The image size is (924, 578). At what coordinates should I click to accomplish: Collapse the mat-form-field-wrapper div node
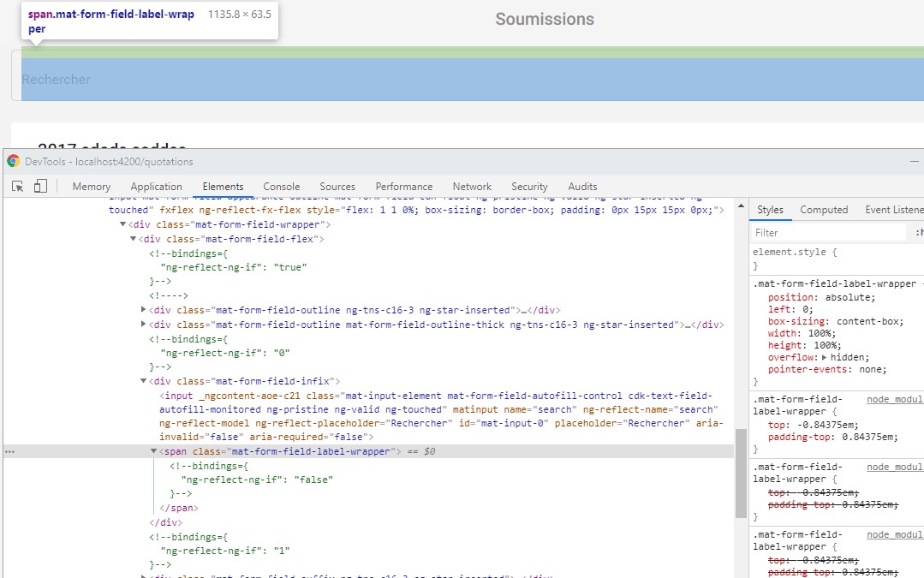tap(122, 224)
